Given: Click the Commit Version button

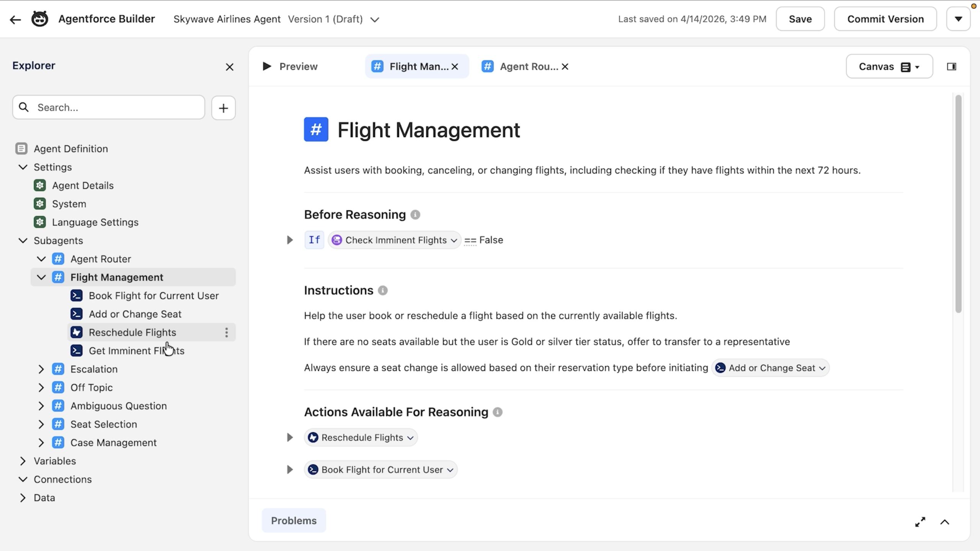Looking at the screenshot, I should (885, 19).
